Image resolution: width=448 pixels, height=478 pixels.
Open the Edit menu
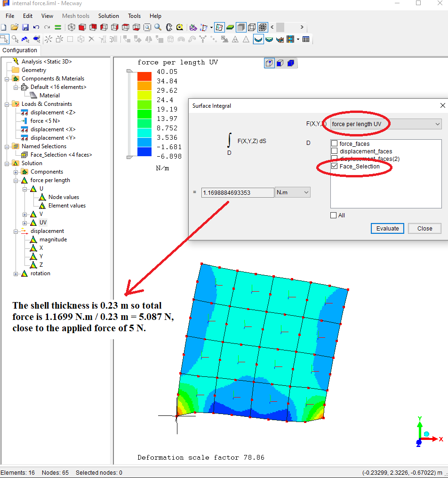pyautogui.click(x=27, y=16)
